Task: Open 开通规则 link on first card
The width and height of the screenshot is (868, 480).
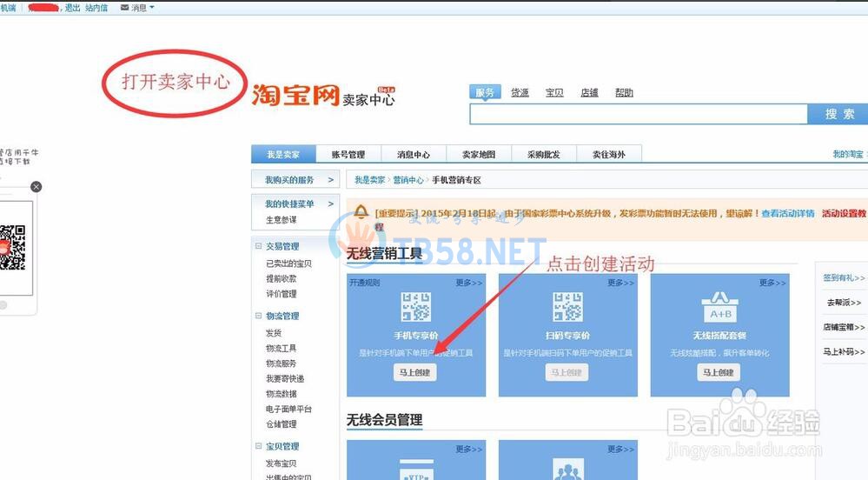Action: (365, 283)
